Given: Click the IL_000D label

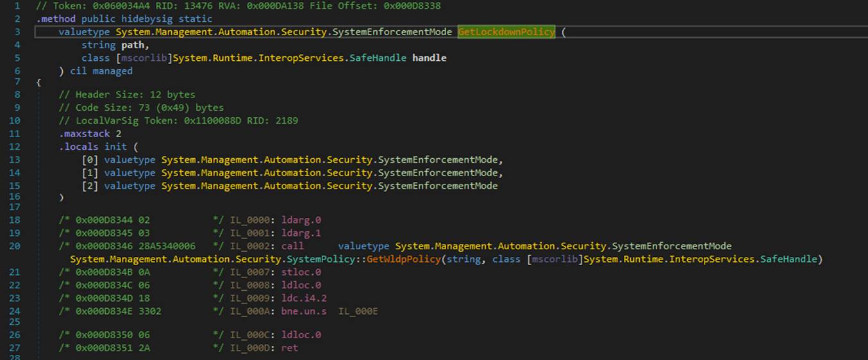Looking at the screenshot, I should point(251,348).
